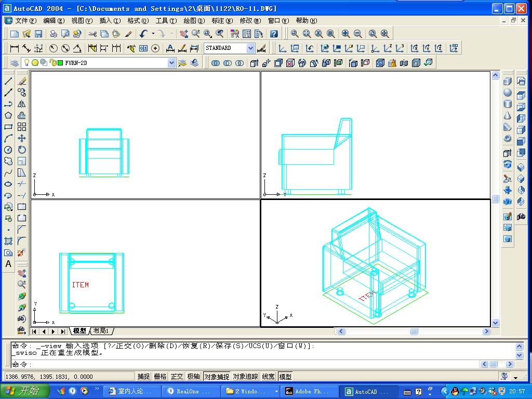Open the 编辑(E) menu
The height and width of the screenshot is (399, 532).
click(54, 21)
